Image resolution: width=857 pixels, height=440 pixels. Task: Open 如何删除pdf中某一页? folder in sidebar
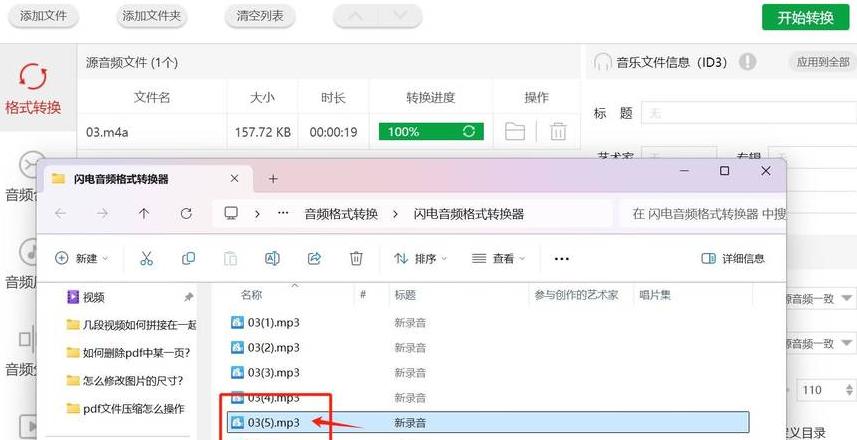click(128, 352)
